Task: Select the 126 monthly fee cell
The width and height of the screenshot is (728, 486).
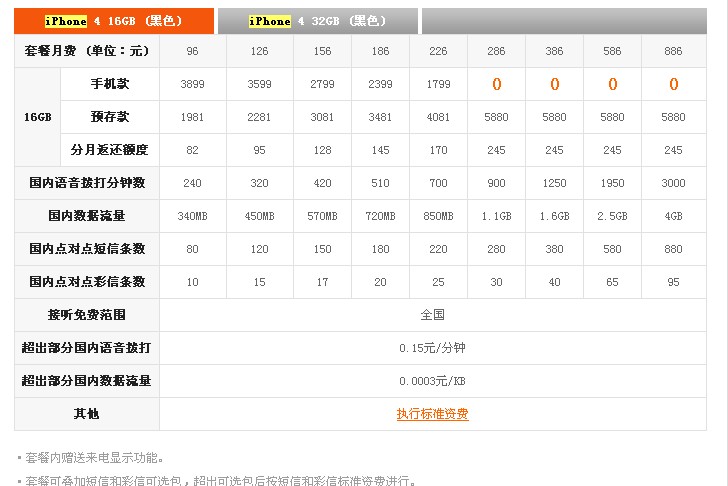Action: [259, 51]
